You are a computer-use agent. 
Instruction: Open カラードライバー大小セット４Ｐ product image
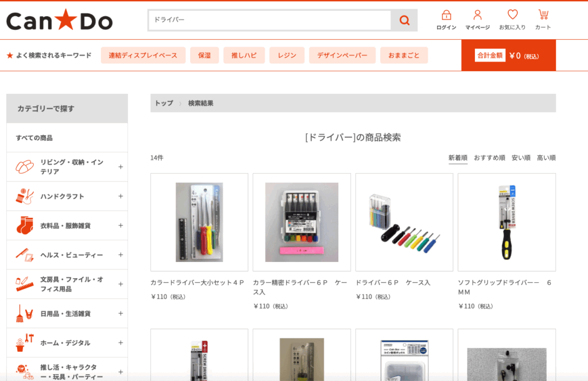click(x=199, y=222)
